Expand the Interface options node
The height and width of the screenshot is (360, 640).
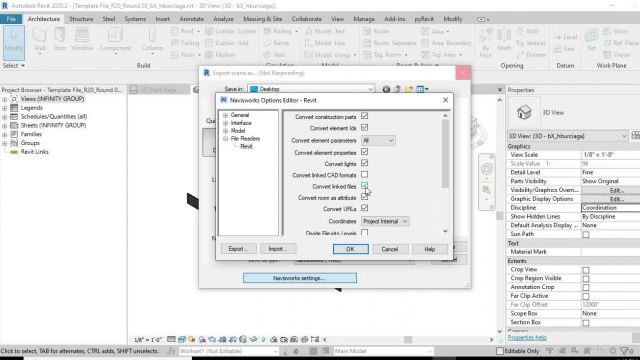[225, 123]
